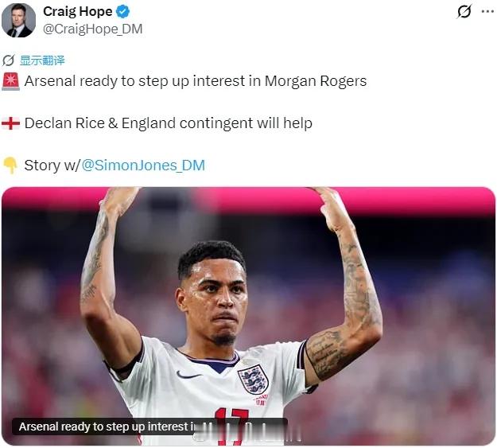Click the pink banner at top of card image

(248, 197)
